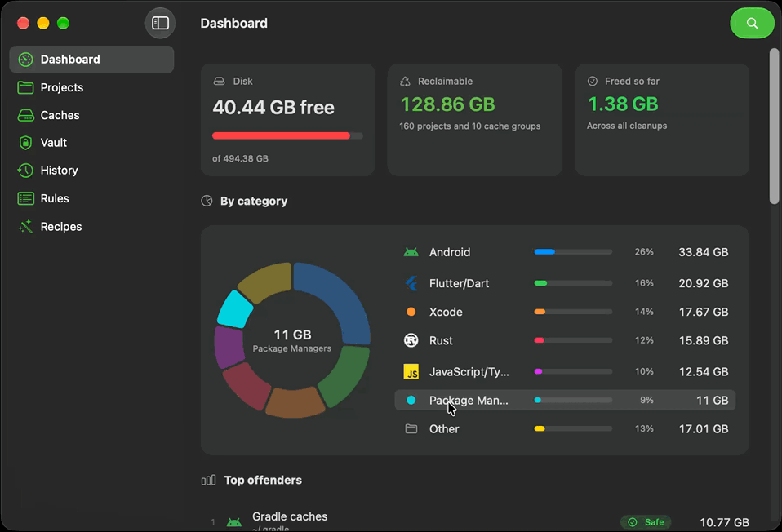Select the Flutter/Dart category row
This screenshot has width=782, height=532.
tap(565, 283)
